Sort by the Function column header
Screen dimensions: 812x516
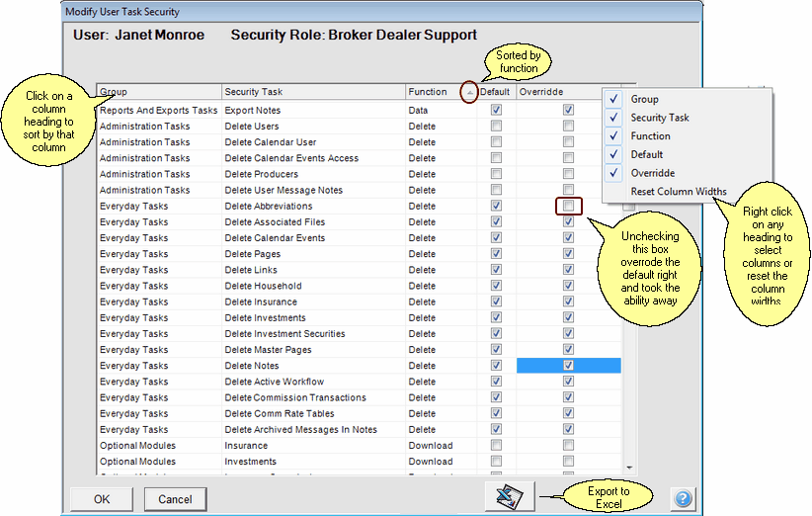pyautogui.click(x=441, y=92)
